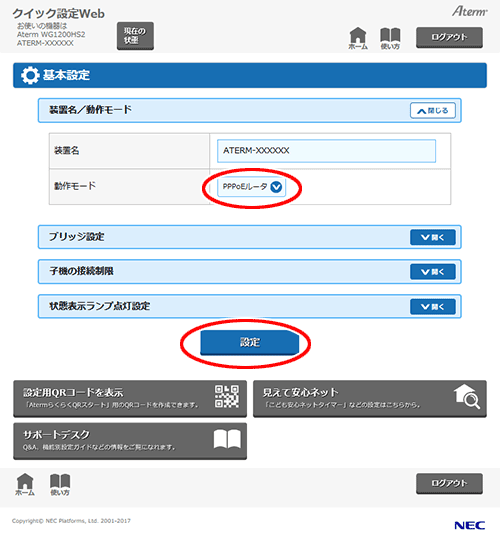Image resolution: width=500 pixels, height=538 pixels.
Task: Click the 動作モード row label
Action: click(75, 186)
